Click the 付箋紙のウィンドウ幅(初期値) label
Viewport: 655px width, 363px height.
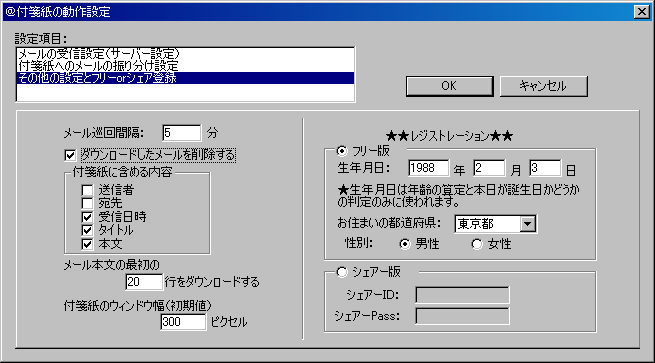coord(138,306)
